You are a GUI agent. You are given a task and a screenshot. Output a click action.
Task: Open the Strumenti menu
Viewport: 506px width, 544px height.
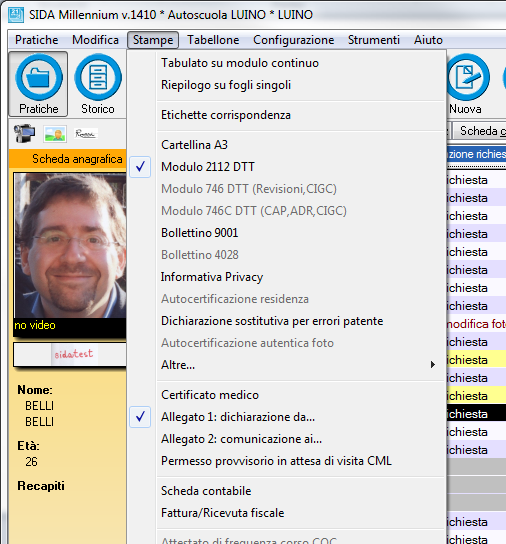click(374, 40)
